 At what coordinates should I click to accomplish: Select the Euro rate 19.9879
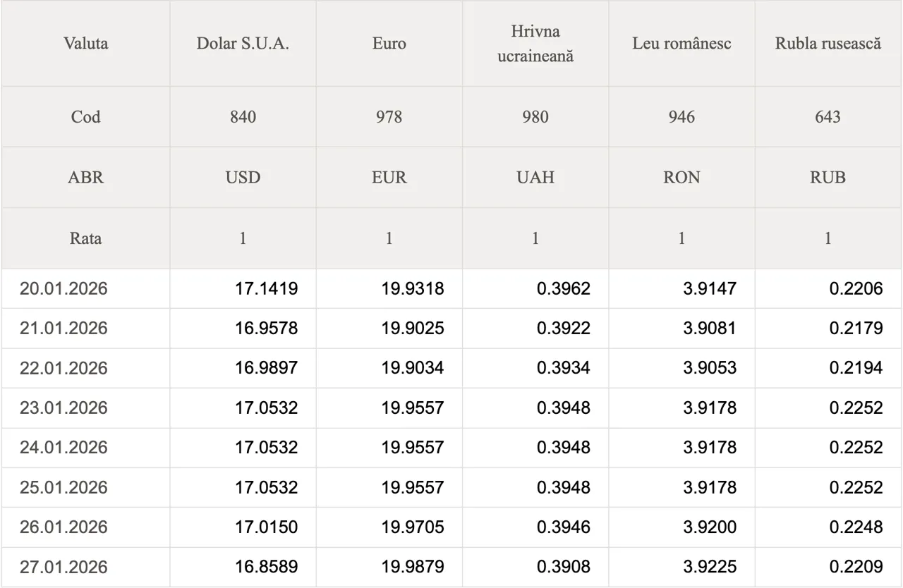point(413,567)
